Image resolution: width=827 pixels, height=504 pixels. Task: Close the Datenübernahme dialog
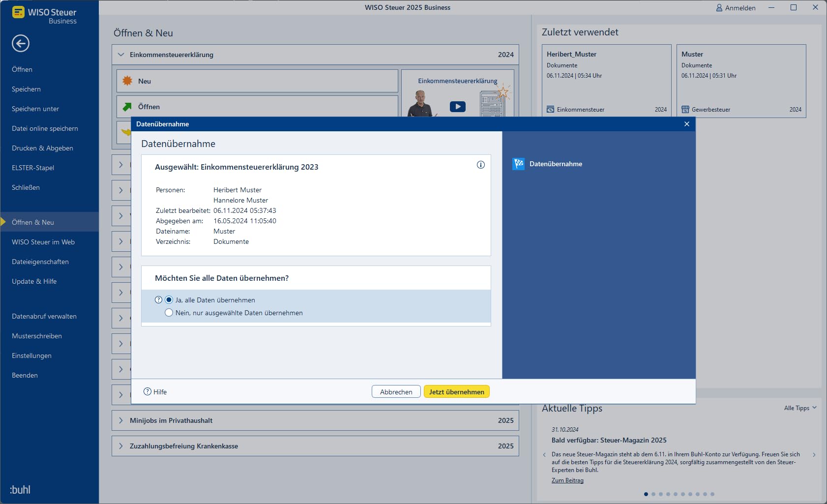click(687, 124)
